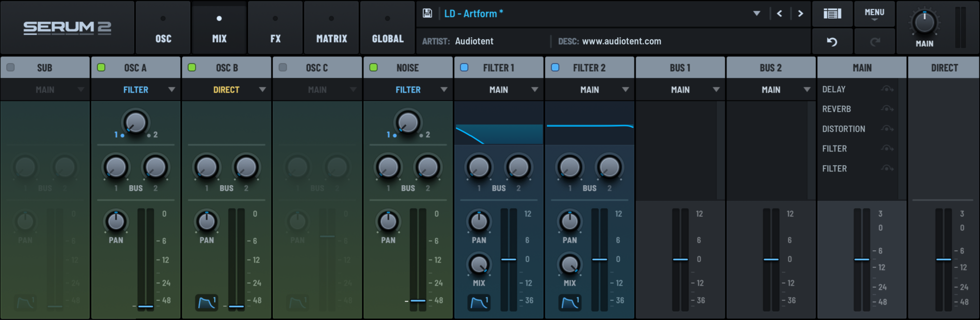This screenshot has width=980, height=320.
Task: Click Filter 2 curve shape icon
Action: pos(570,303)
